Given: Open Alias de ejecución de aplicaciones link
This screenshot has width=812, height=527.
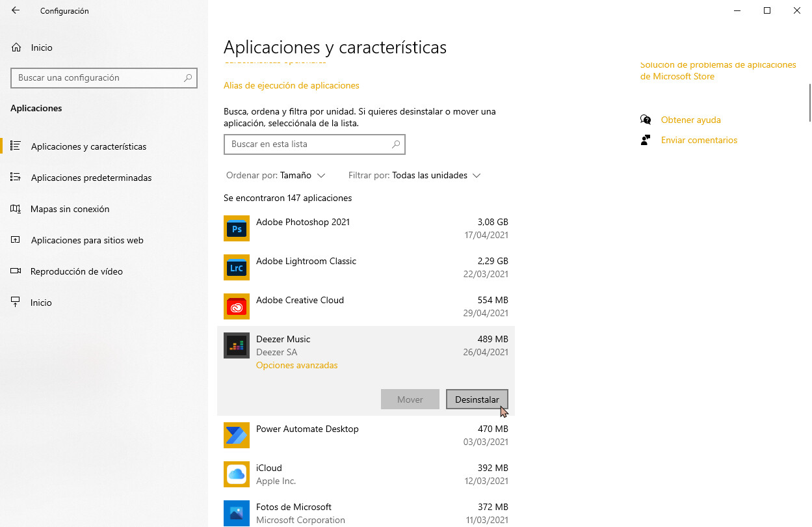Looking at the screenshot, I should tap(291, 85).
